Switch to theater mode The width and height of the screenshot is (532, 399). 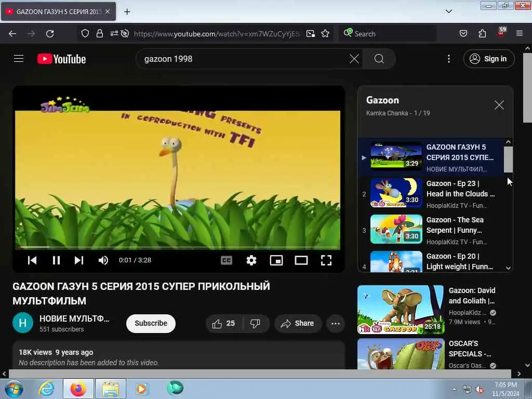pyautogui.click(x=301, y=260)
